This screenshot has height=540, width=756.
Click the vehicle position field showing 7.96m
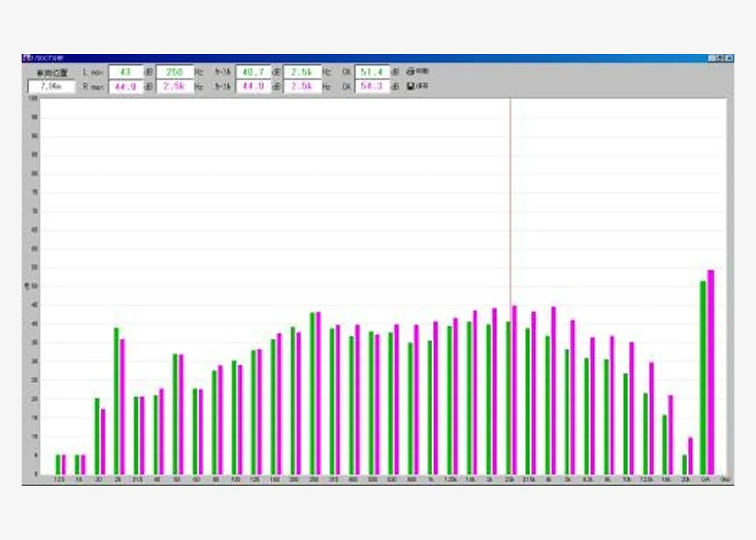click(x=51, y=86)
